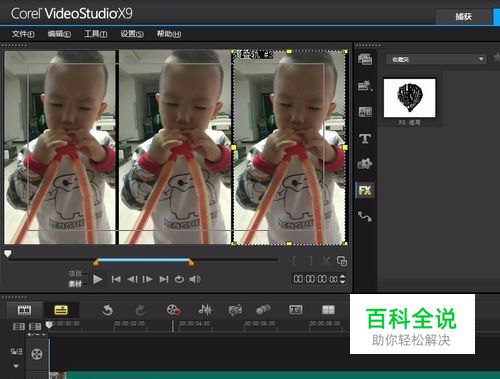The image size is (500, 379).
Task: Open the 收藏夹 gallery dropdown
Action: point(436,59)
